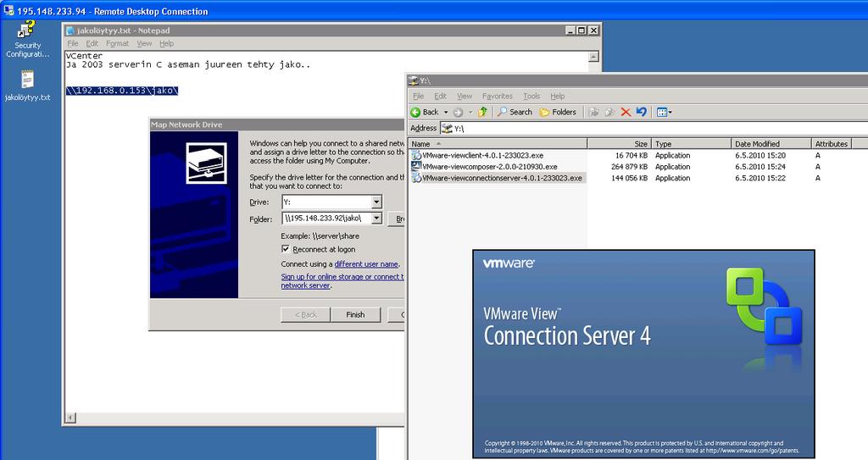Sort files by Type column header
Image resolution: width=868 pixels, height=460 pixels.
691,143
